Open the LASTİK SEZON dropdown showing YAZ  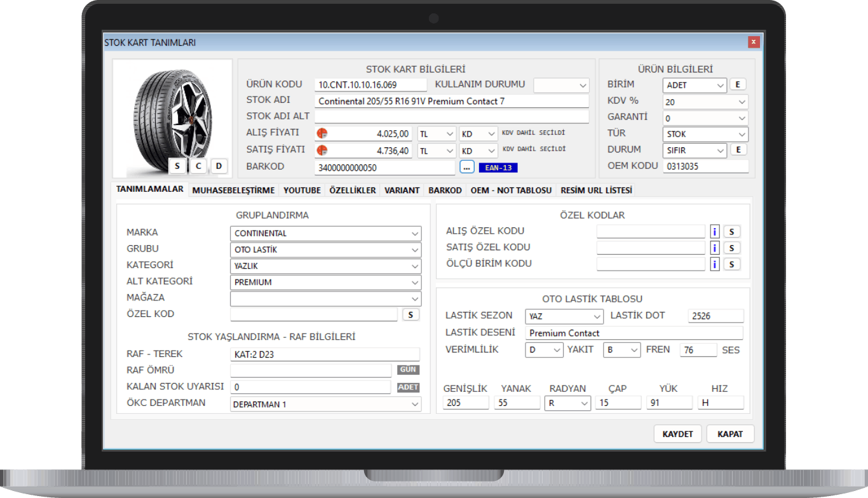click(x=564, y=316)
